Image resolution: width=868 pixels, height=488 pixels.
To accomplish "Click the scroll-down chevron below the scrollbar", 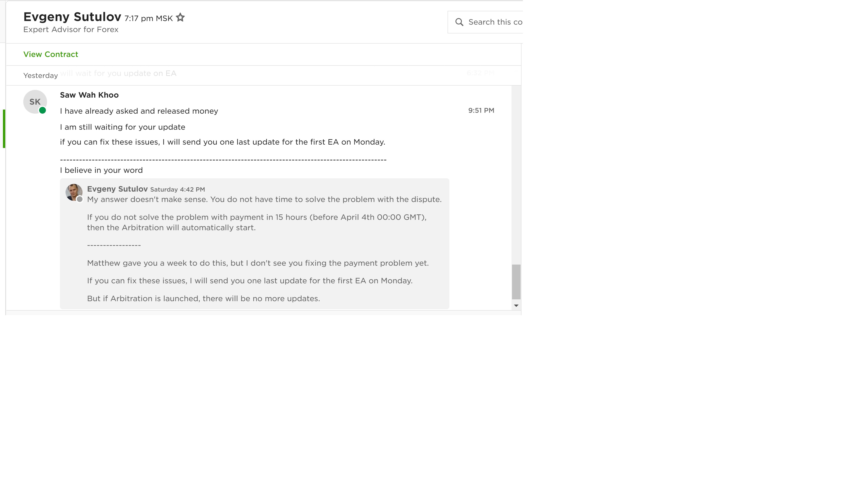I will click(516, 305).
